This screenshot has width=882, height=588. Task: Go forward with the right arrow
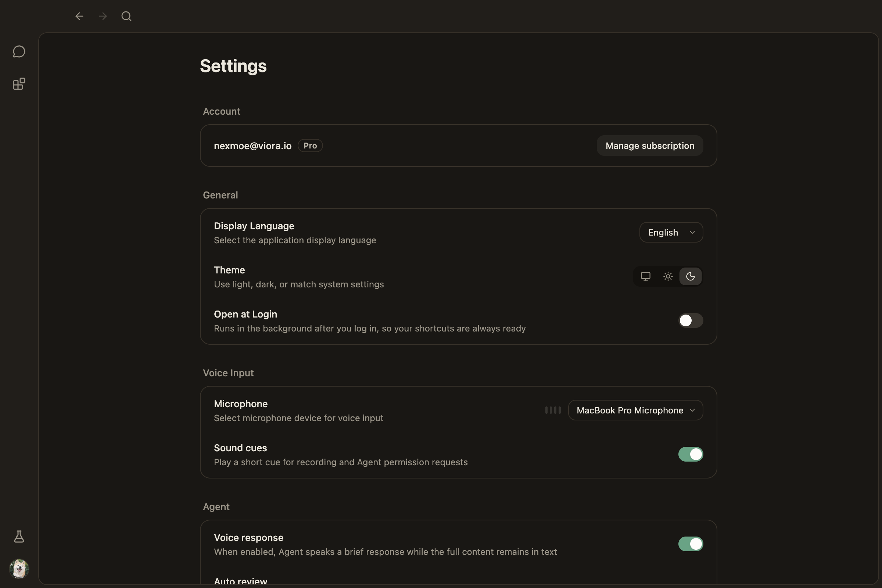coord(103,16)
